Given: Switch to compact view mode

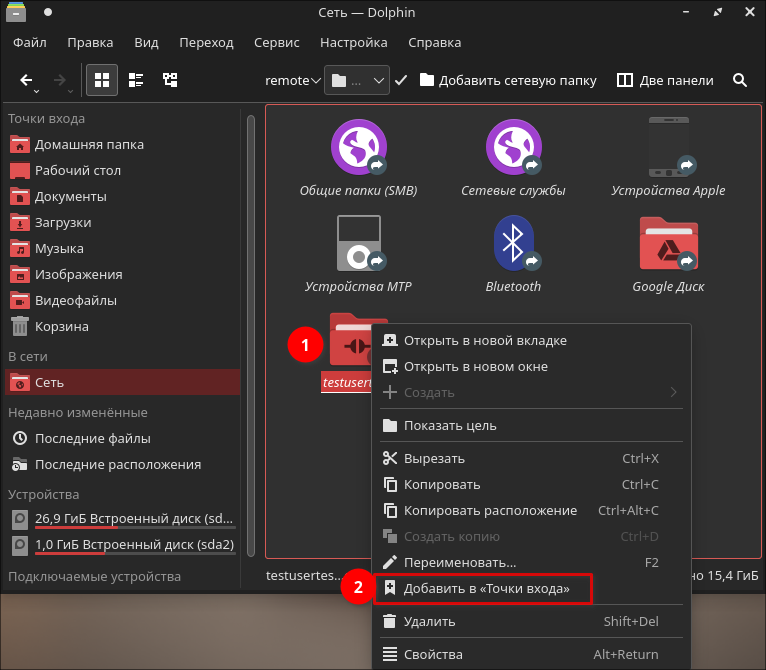Looking at the screenshot, I should [136, 80].
